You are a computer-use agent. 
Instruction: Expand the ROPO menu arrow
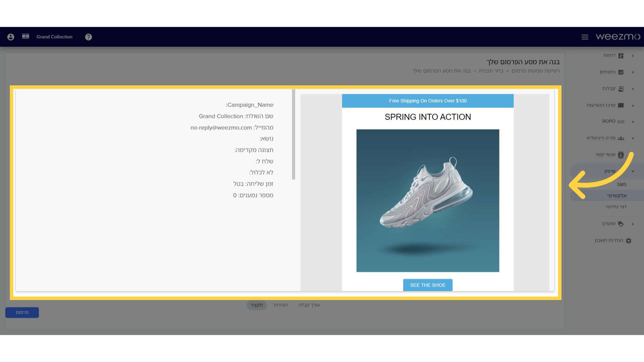point(633,122)
